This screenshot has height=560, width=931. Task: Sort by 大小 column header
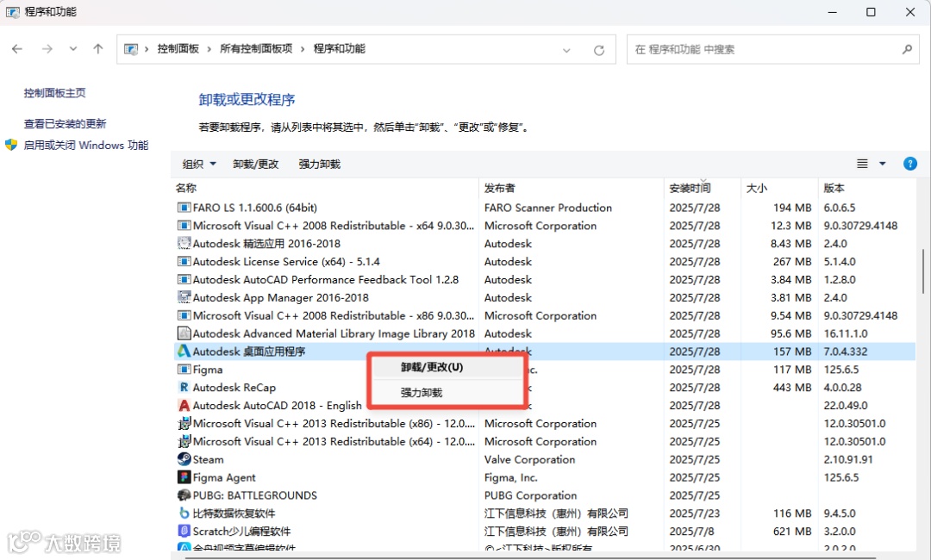tap(757, 188)
